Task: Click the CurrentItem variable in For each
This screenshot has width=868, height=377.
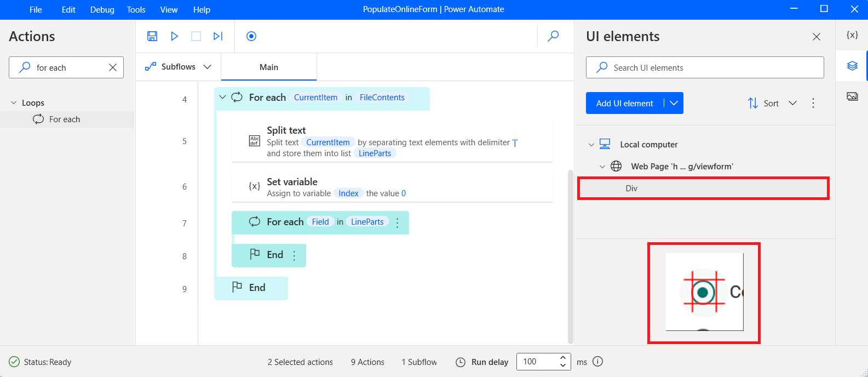Action: coord(315,98)
